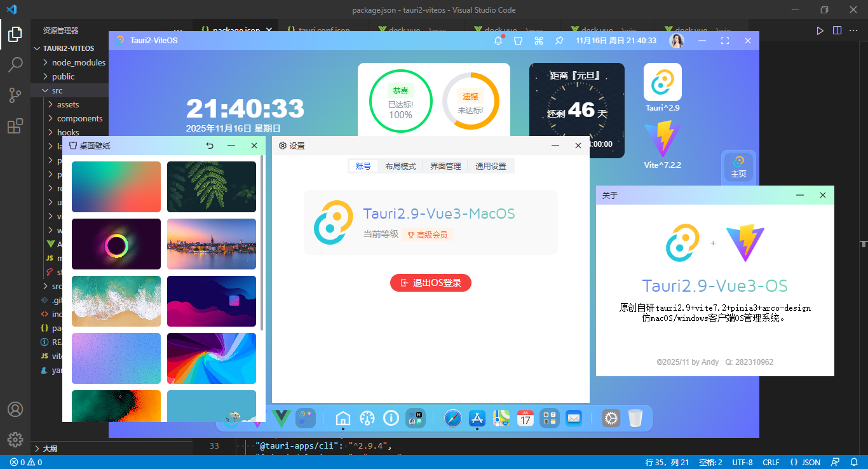The height and width of the screenshot is (469, 868).
Task: Click the info (About) icon in the dock
Action: pos(391,418)
